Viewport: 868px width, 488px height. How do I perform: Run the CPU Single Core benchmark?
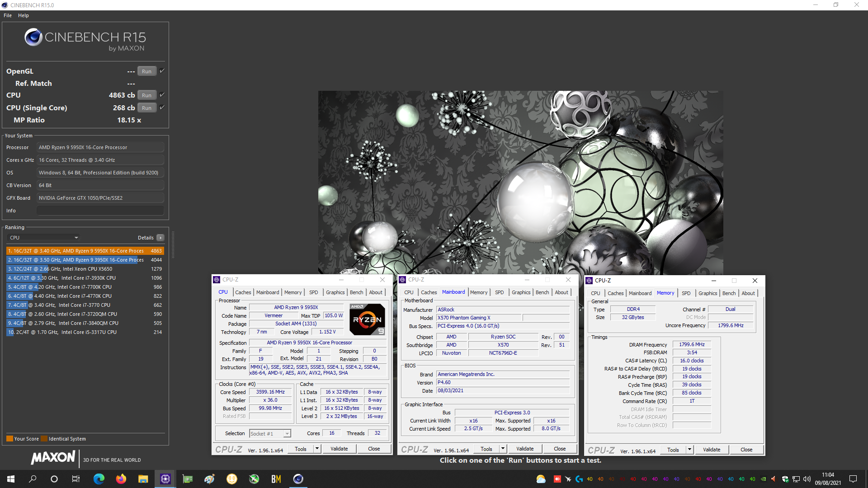[x=146, y=108]
